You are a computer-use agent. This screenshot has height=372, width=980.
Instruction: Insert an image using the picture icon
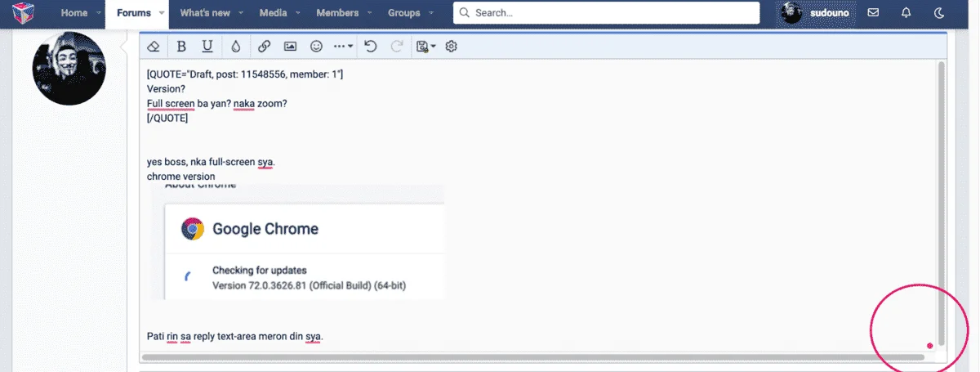[x=290, y=47]
